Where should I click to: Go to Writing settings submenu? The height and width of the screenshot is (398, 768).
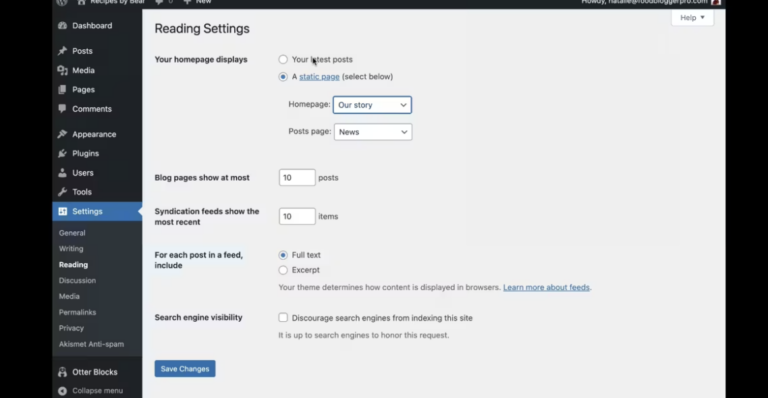tap(71, 249)
